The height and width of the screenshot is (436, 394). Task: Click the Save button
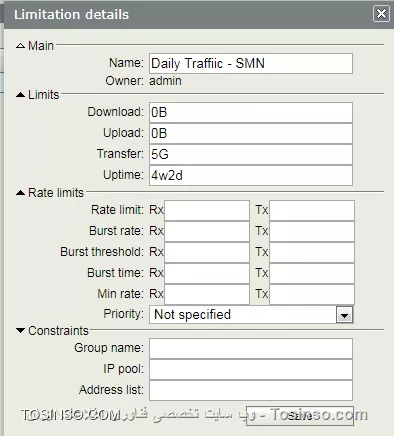[300, 416]
